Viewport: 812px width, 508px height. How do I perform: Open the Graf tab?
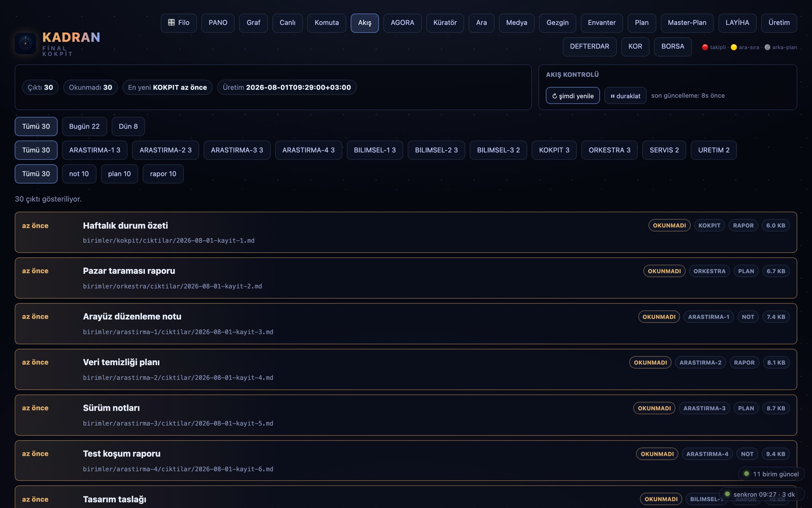tap(253, 23)
